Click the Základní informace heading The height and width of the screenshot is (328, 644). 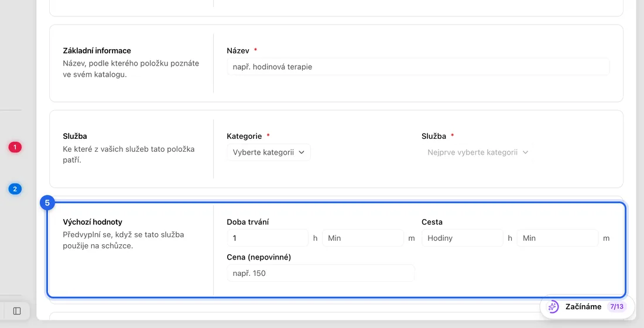97,50
